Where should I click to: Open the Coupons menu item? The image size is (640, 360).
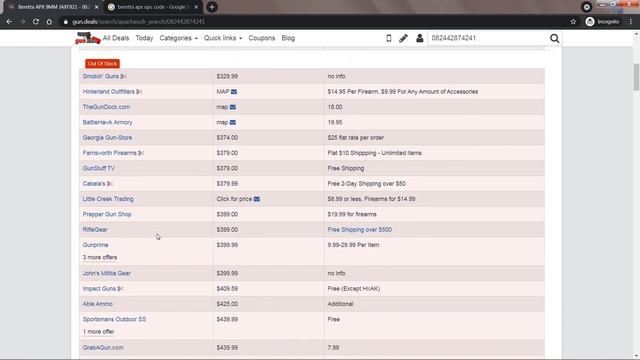[x=262, y=38]
